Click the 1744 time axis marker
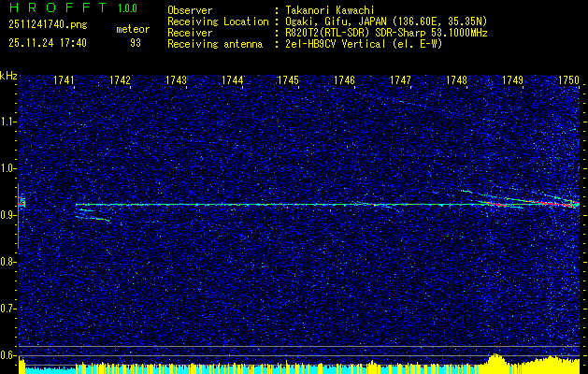 (x=232, y=79)
